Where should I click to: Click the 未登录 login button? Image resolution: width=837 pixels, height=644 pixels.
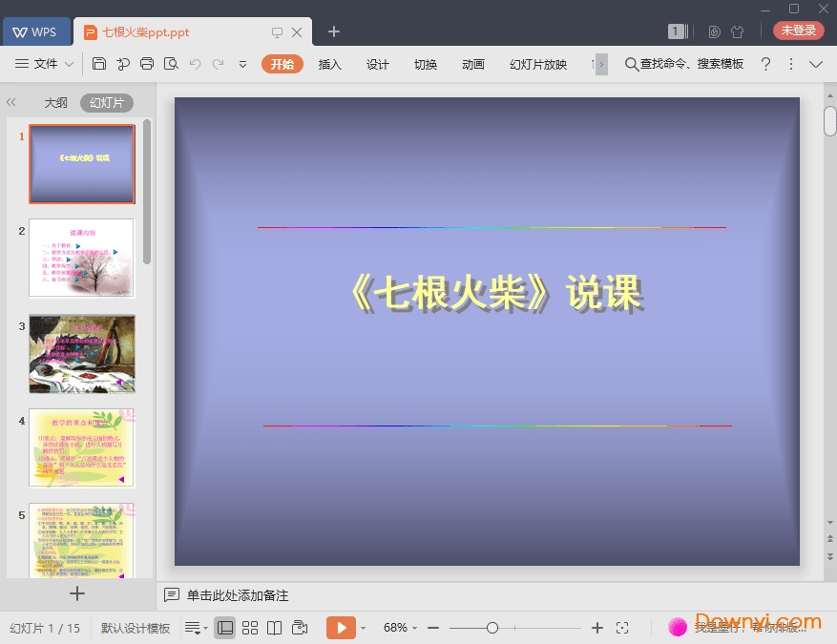pyautogui.click(x=797, y=30)
